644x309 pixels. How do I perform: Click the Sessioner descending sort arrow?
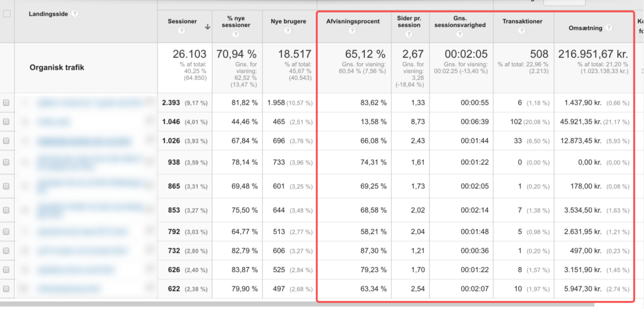coord(208,27)
